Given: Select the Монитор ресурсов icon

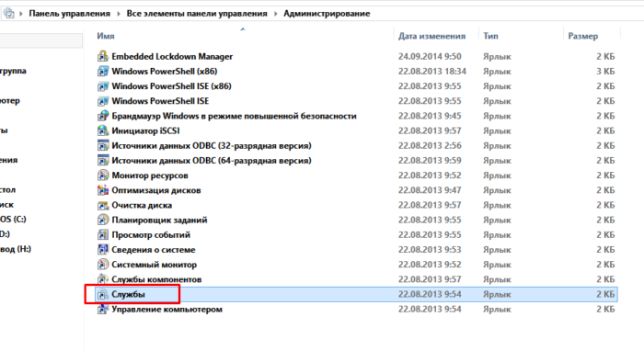Looking at the screenshot, I should click(x=103, y=175).
